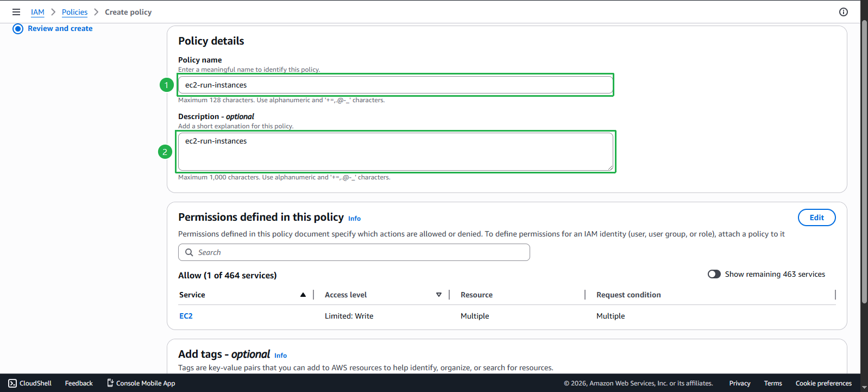Toggle Show remaining 463 services

click(714, 274)
